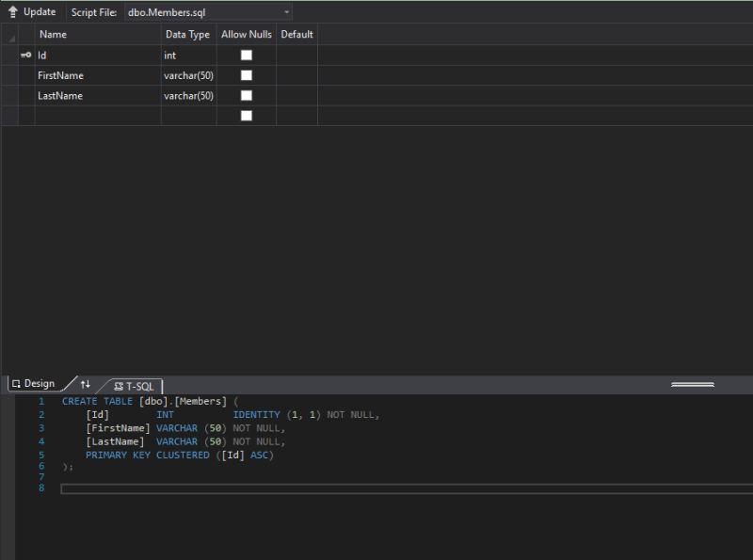Open the Data Type cell for FirstName
Image resolution: width=753 pixels, height=560 pixels.
pos(188,75)
